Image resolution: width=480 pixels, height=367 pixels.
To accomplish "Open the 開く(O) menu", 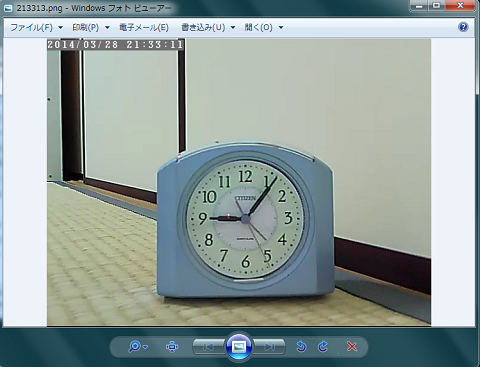I will (259, 27).
